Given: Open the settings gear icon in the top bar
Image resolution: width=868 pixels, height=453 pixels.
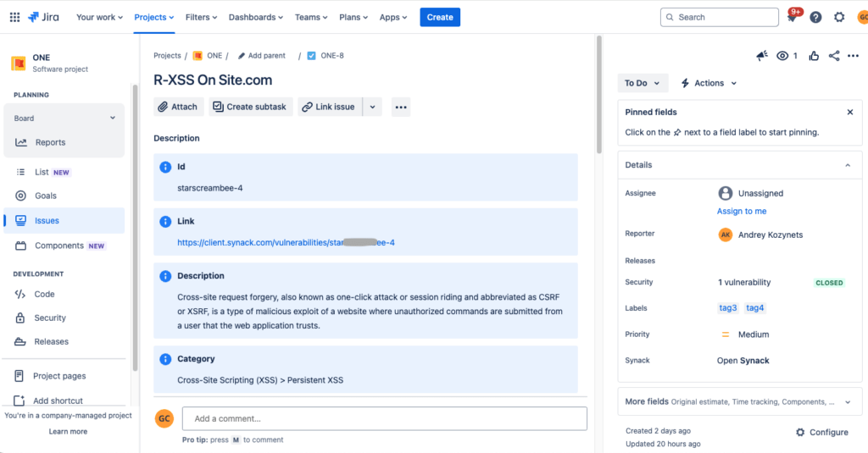Looking at the screenshot, I should [839, 18].
